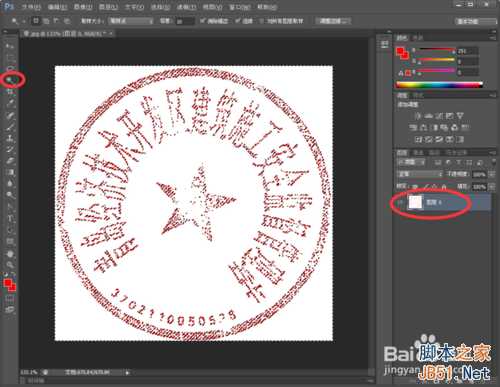Open the layer blend mode dropdown
The width and height of the screenshot is (500, 387).
click(x=419, y=174)
